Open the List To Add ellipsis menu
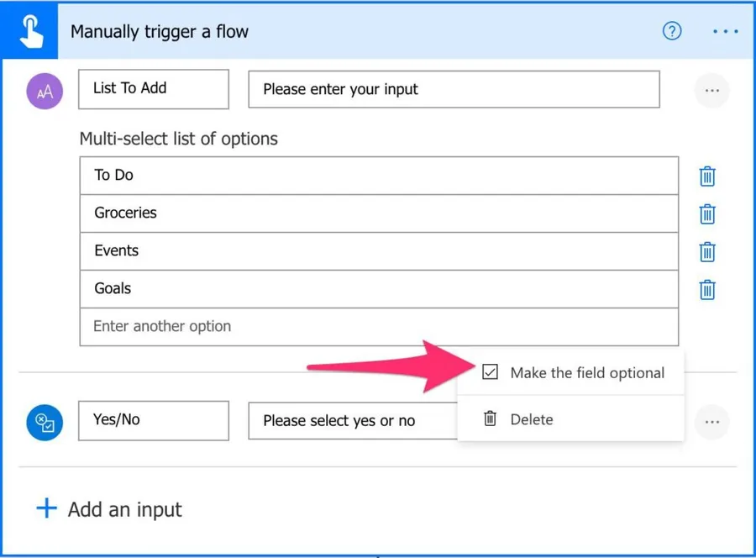Image resolution: width=756 pixels, height=558 pixels. pos(712,90)
